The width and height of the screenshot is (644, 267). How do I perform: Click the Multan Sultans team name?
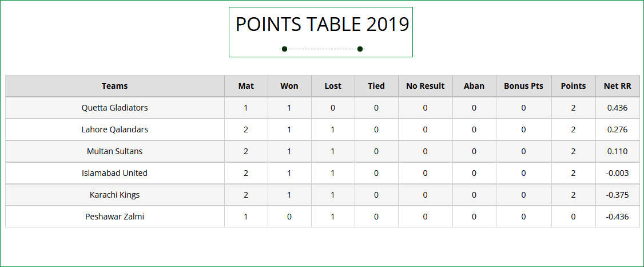point(114,151)
